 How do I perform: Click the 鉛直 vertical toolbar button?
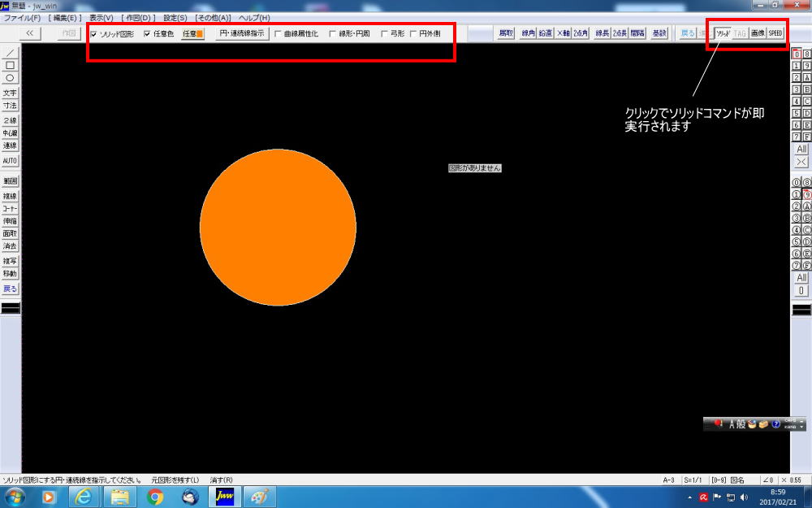point(546,33)
